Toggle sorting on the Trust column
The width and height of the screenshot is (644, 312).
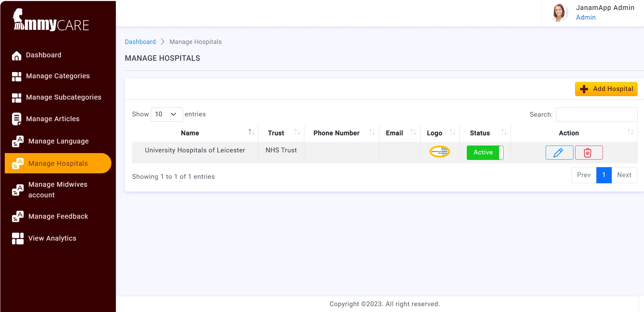298,131
